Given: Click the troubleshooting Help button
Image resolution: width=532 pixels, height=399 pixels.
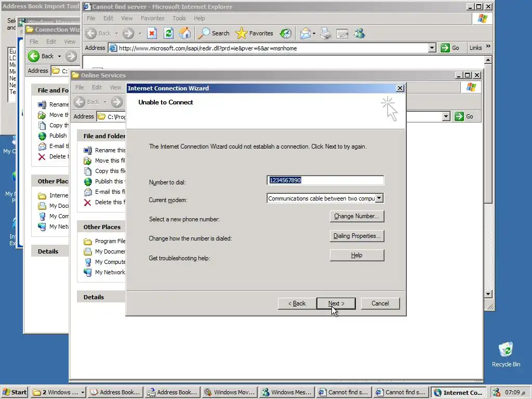Looking at the screenshot, I should click(356, 255).
